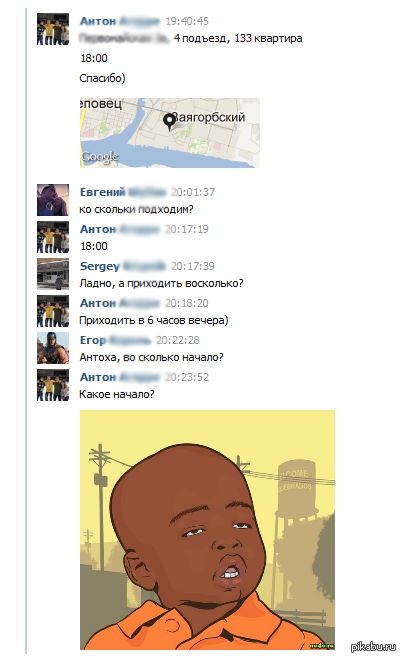Select message 'ко скольки подходим?'
Image resolution: width=401 pixels, height=658 pixels.
tap(136, 209)
